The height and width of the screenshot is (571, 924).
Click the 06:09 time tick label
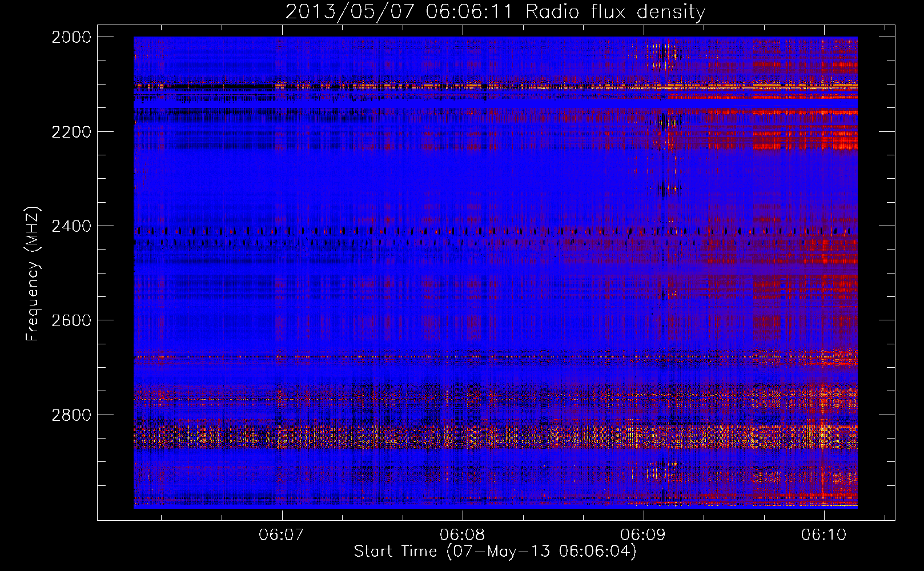[x=643, y=534]
